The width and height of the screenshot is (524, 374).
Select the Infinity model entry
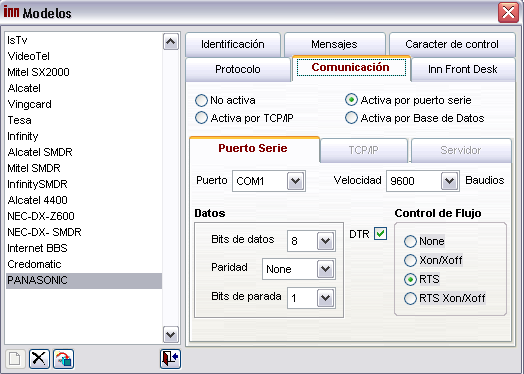point(84,136)
